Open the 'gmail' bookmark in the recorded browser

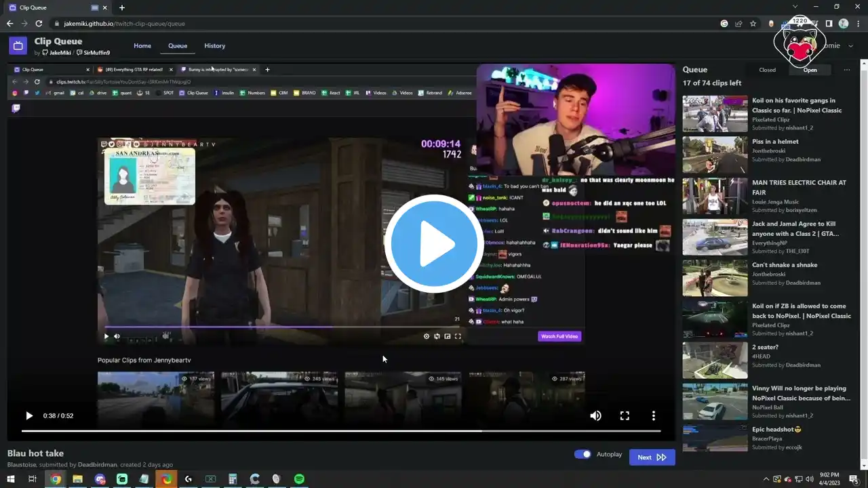click(56, 93)
